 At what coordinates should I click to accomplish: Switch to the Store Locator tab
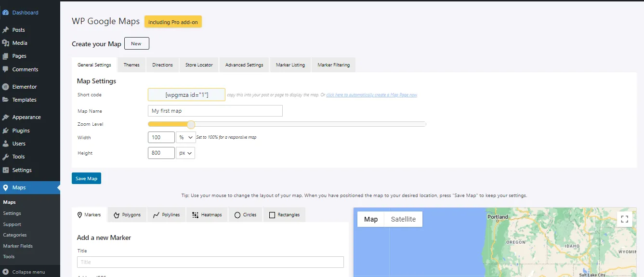pyautogui.click(x=199, y=65)
